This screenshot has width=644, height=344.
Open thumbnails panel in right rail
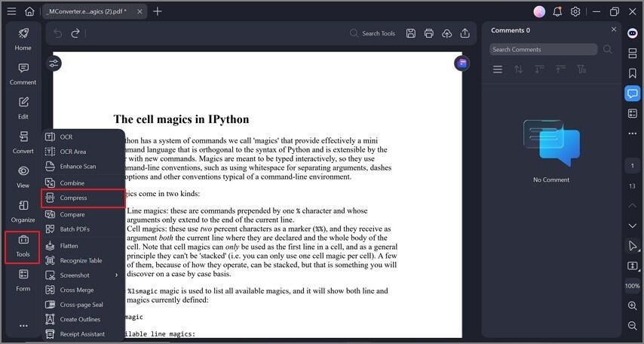633,54
